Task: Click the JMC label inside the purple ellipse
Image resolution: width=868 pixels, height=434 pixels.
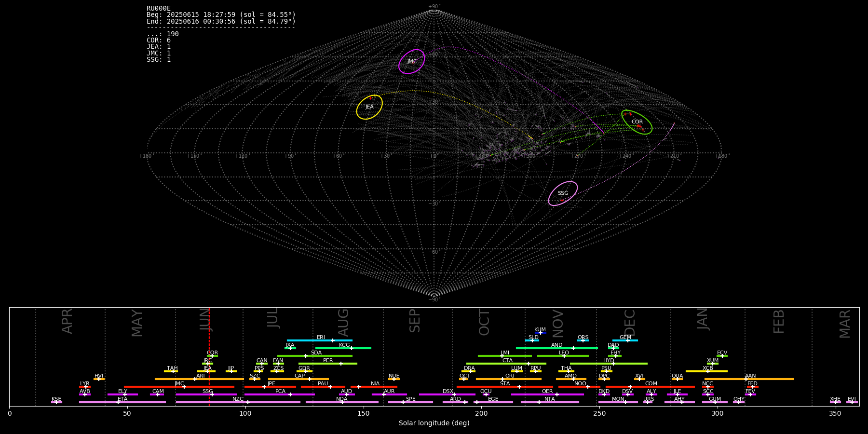Action: (412, 62)
